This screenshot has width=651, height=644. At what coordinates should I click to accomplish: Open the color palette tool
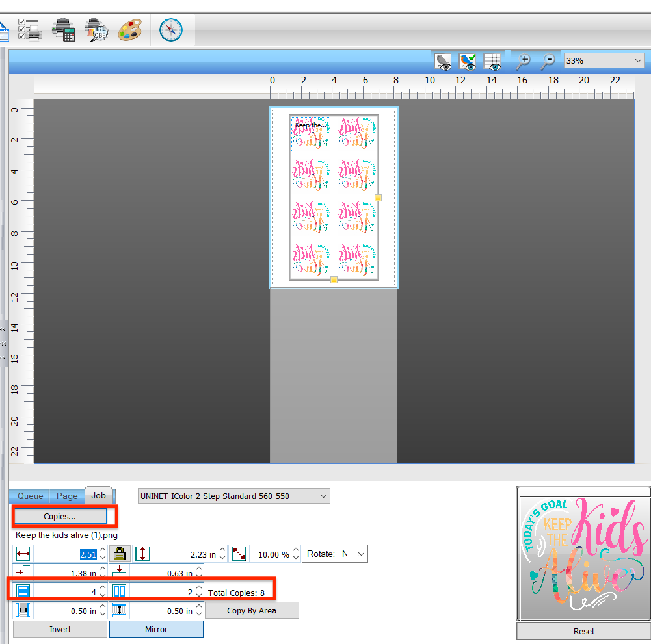coord(130,30)
